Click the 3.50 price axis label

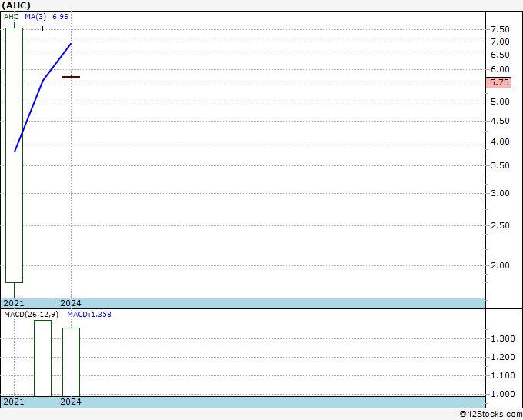coord(500,166)
